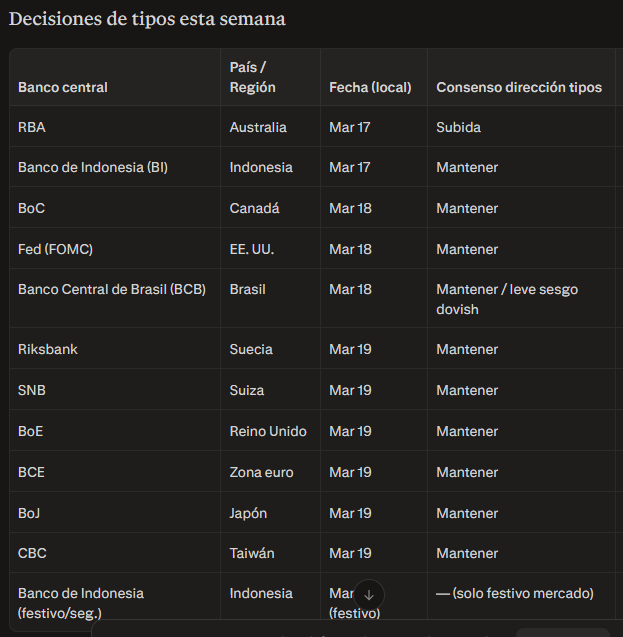Click the 'Taiwán' country cell
Screen dimensions: 623x637
(252, 553)
